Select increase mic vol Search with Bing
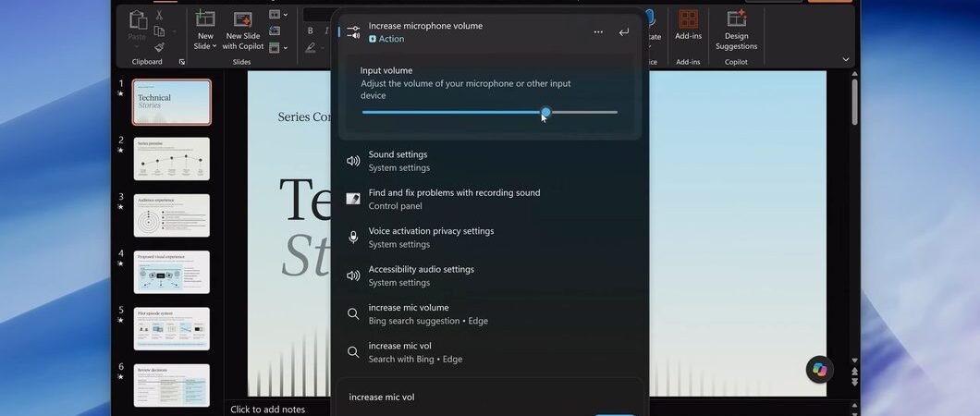The image size is (980, 416). click(x=490, y=352)
